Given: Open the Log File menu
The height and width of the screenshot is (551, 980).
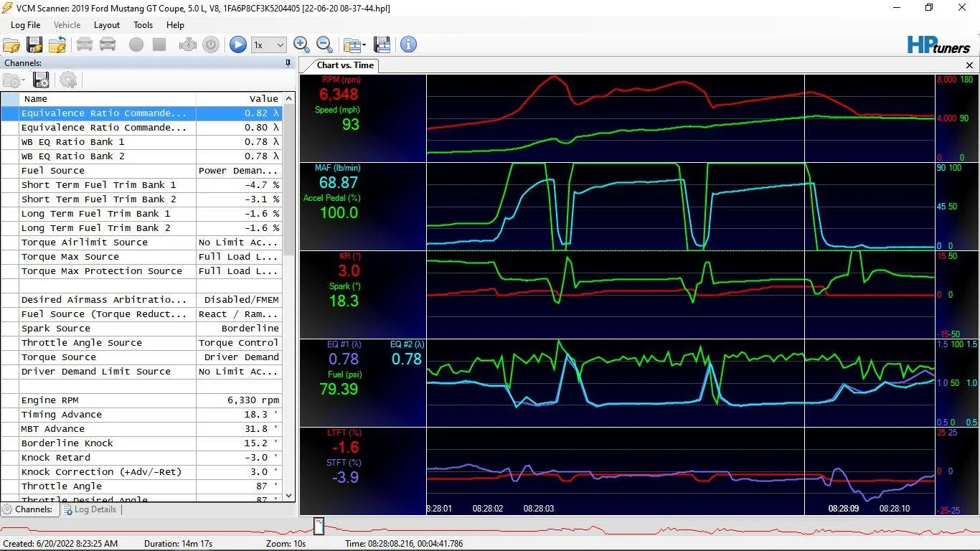Looking at the screenshot, I should point(25,25).
